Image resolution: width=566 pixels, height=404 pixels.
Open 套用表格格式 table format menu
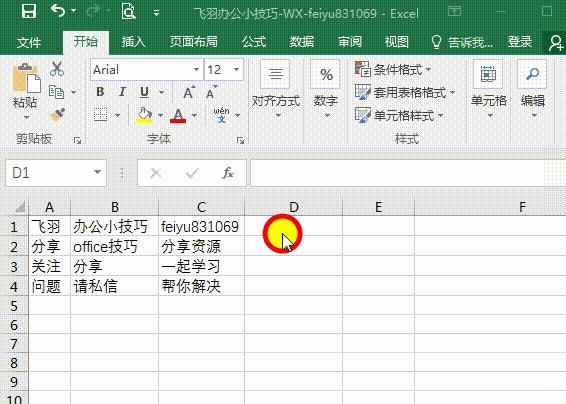(405, 92)
